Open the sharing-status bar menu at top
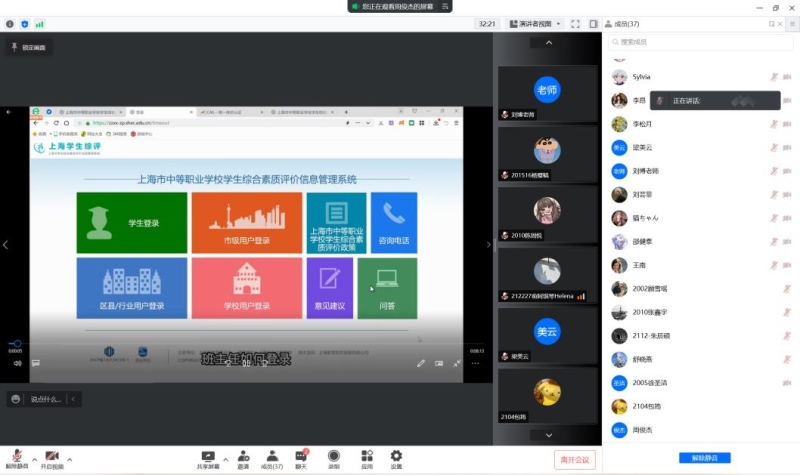This screenshot has width=800, height=475. (445, 7)
